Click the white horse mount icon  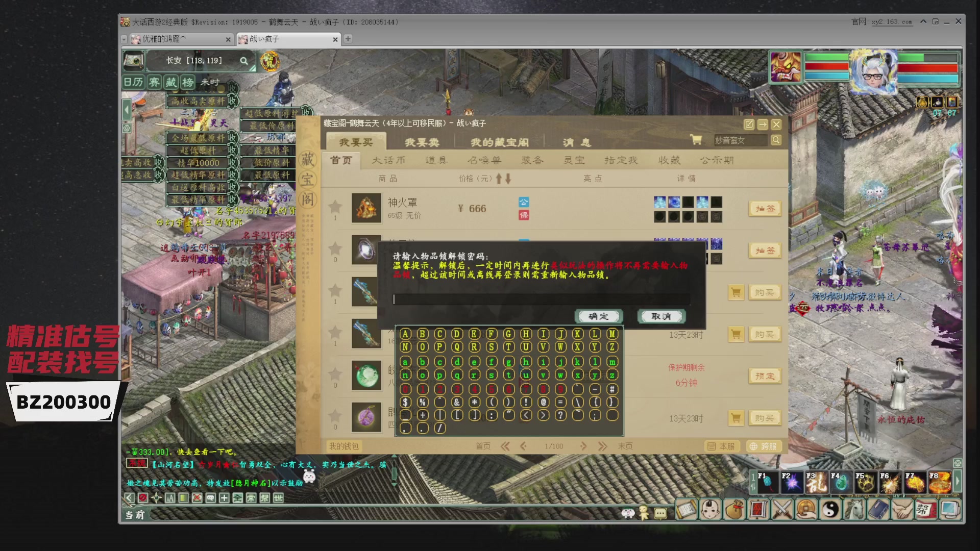855,509
